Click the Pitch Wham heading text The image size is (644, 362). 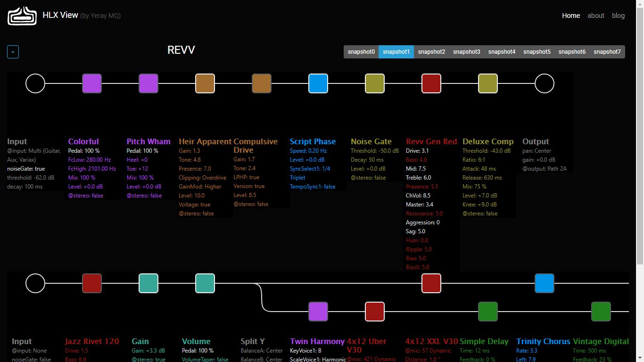[x=149, y=141]
